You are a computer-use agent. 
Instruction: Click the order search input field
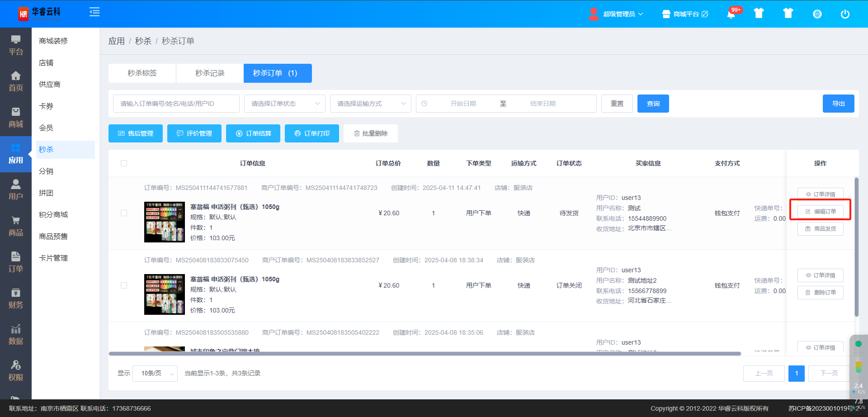(176, 104)
